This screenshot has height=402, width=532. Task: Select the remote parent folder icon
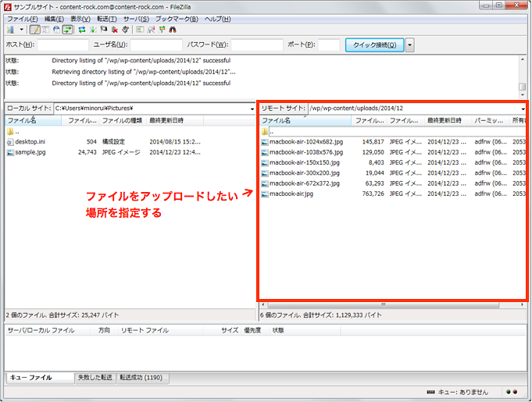(265, 131)
